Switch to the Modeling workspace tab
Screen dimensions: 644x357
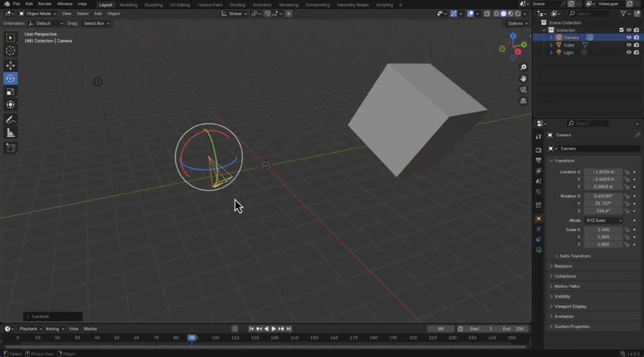128,5
